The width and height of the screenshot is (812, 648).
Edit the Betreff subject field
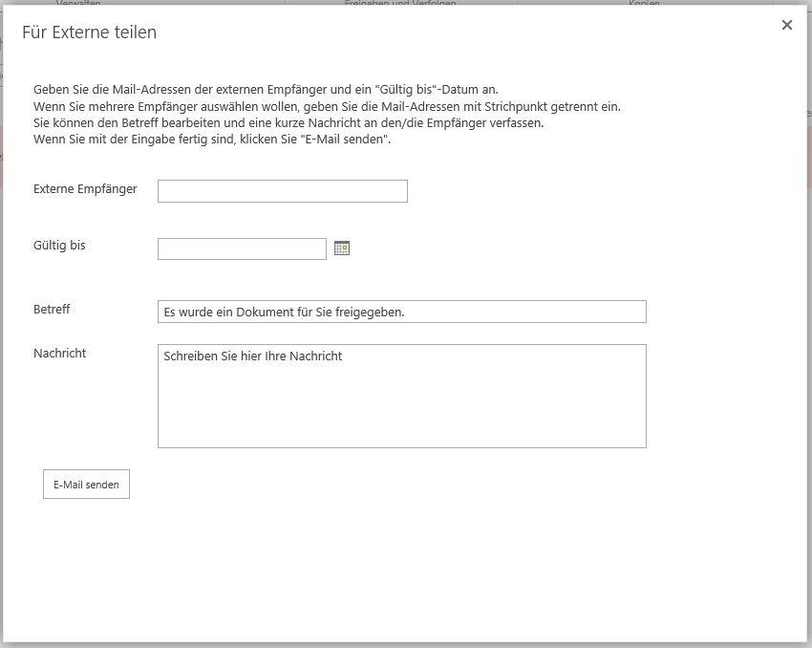click(x=402, y=312)
